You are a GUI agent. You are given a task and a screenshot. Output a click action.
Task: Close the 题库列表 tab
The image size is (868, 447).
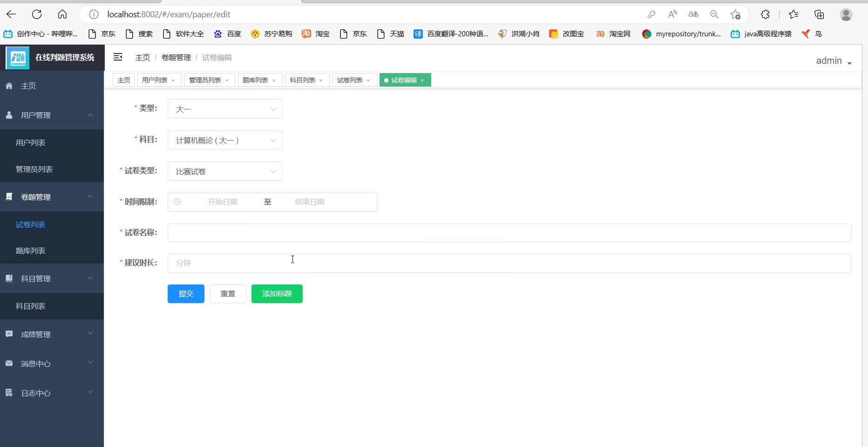274,81
